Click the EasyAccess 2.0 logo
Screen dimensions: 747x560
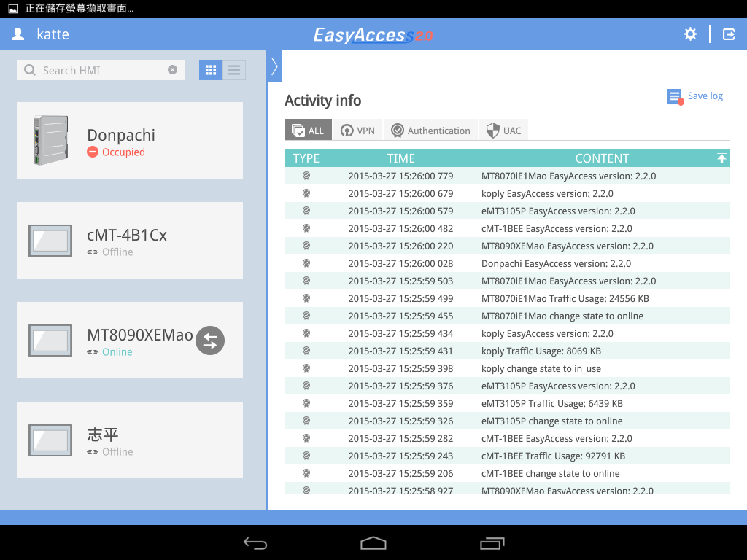(373, 35)
